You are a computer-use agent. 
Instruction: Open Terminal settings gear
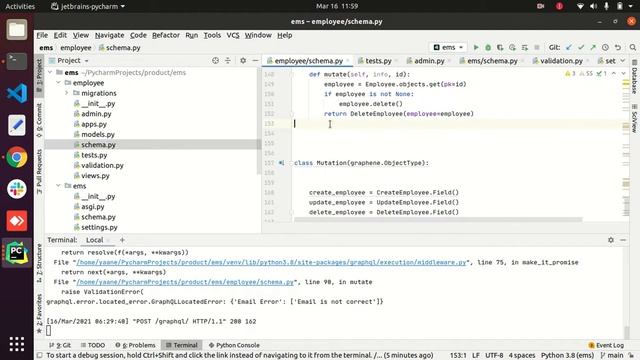click(611, 240)
